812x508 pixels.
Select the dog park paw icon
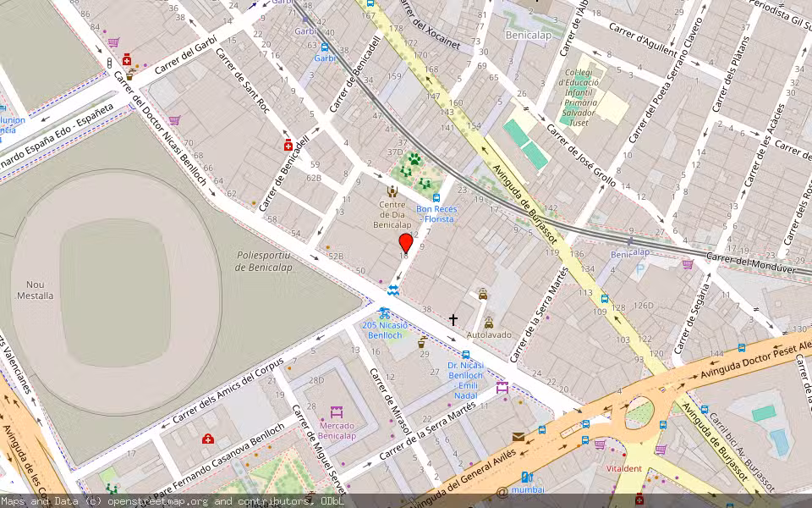tap(414, 159)
